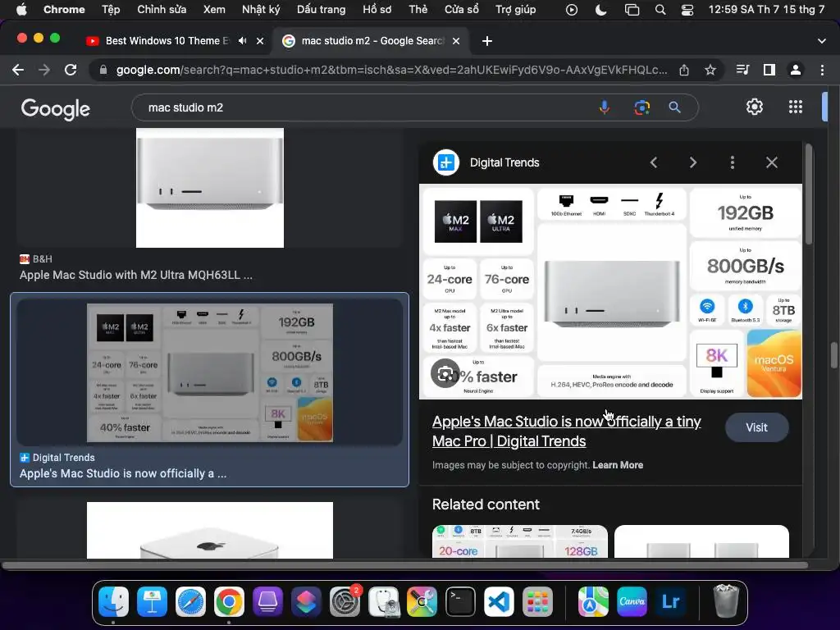Click the forward navigation arrow
The height and width of the screenshot is (630, 840).
point(44,71)
